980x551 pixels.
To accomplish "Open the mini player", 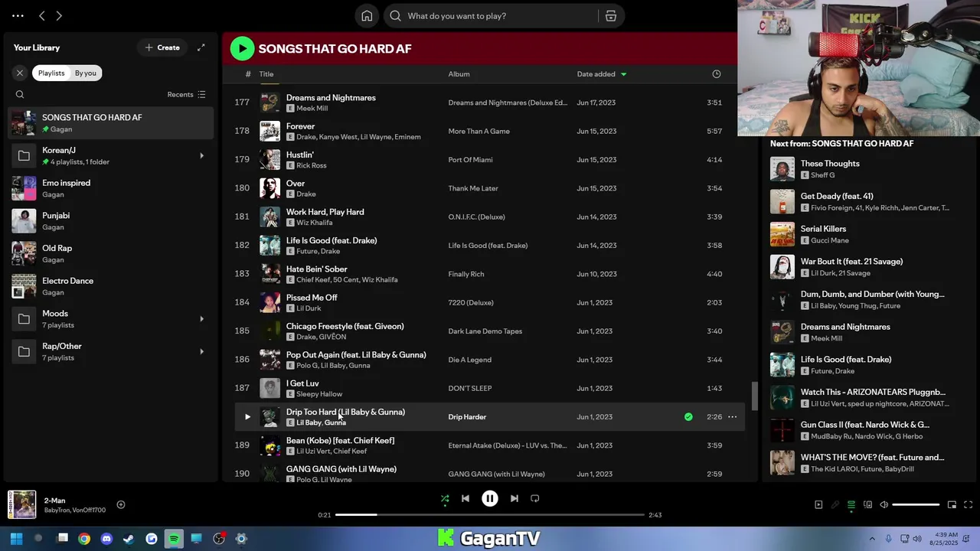I will click(952, 504).
